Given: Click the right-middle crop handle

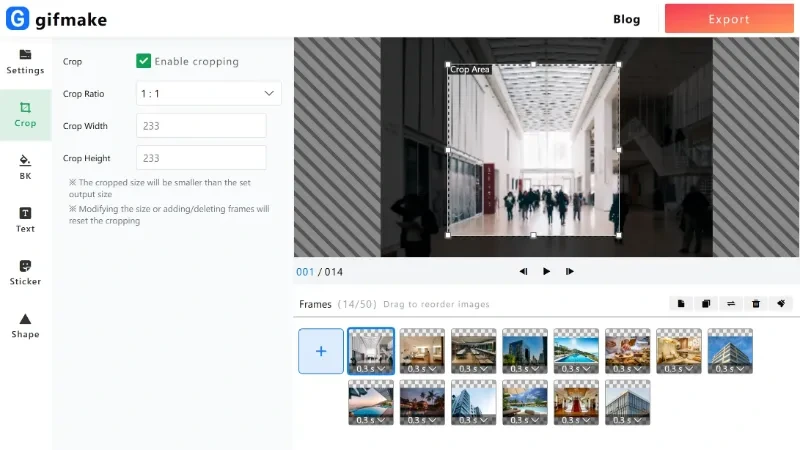Looking at the screenshot, I should pos(619,150).
